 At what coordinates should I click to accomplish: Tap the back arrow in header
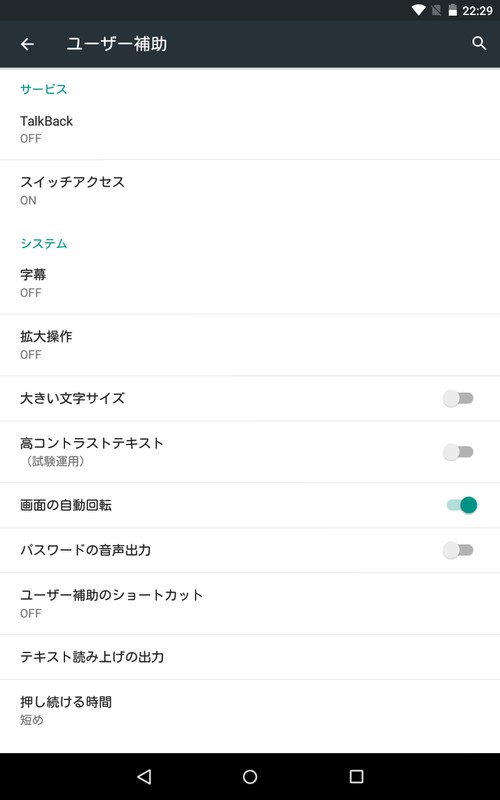27,44
